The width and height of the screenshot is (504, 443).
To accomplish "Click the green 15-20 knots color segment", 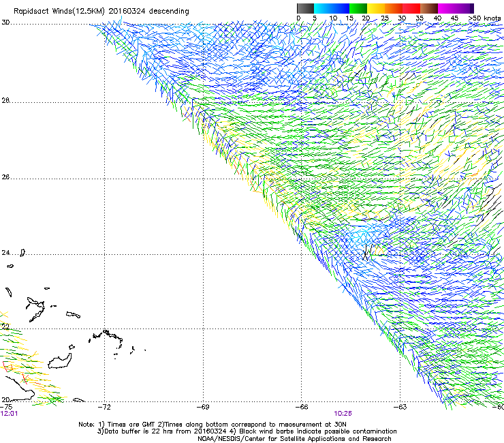I will click(x=358, y=8).
